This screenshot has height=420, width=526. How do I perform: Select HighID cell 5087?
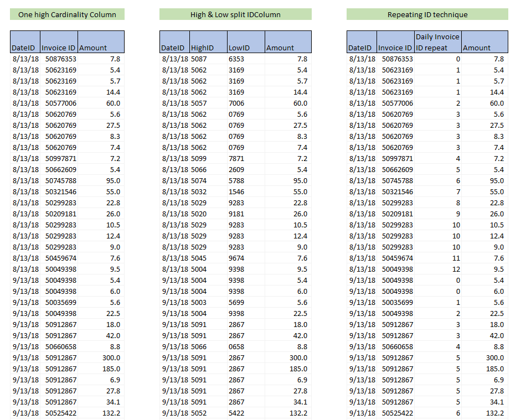click(208, 59)
